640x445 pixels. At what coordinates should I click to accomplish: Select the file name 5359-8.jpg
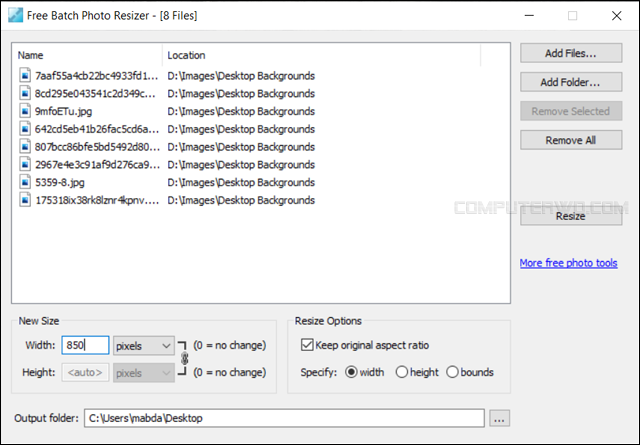click(x=60, y=182)
